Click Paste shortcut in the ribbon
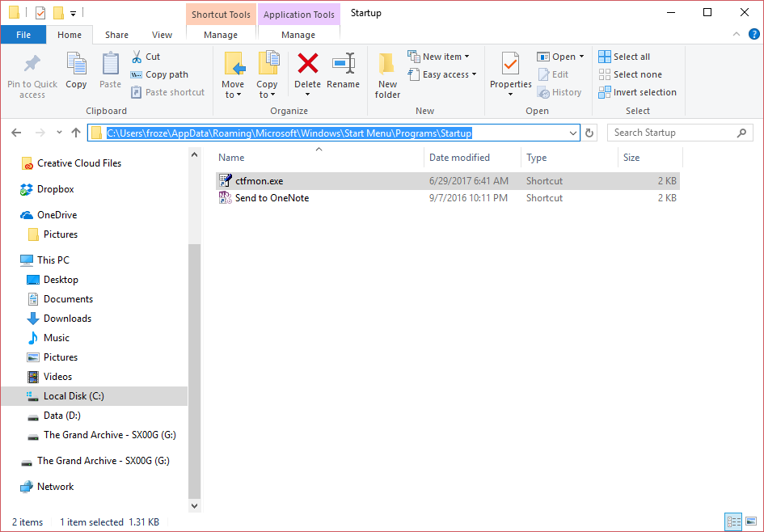764x532 pixels. pyautogui.click(x=168, y=92)
